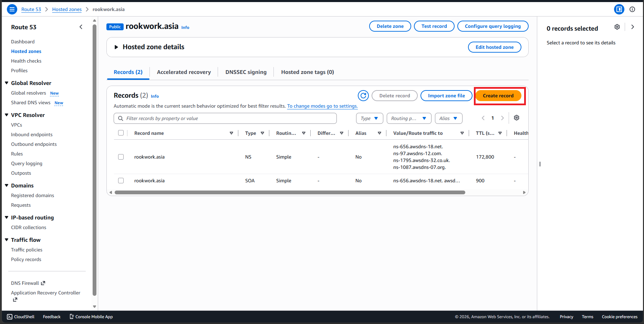This screenshot has height=324, width=644.
Task: Open Console Mobile App link
Action: pos(91,317)
